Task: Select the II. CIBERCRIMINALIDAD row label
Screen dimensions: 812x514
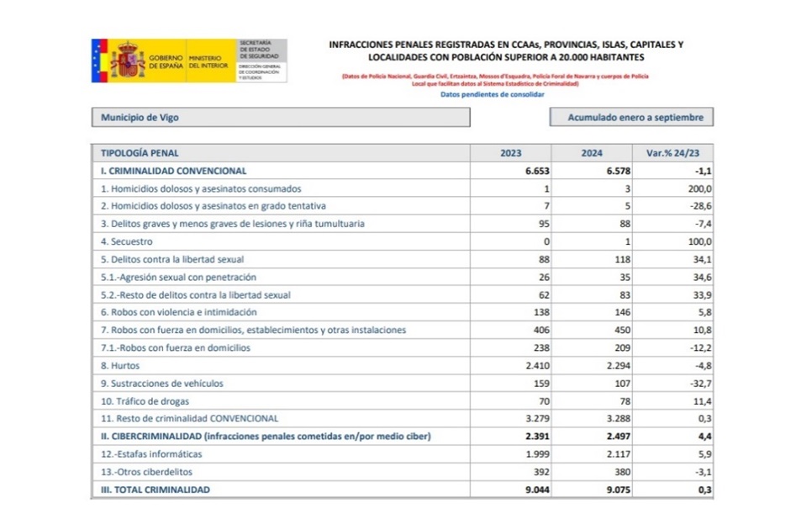Action: pyautogui.click(x=266, y=436)
